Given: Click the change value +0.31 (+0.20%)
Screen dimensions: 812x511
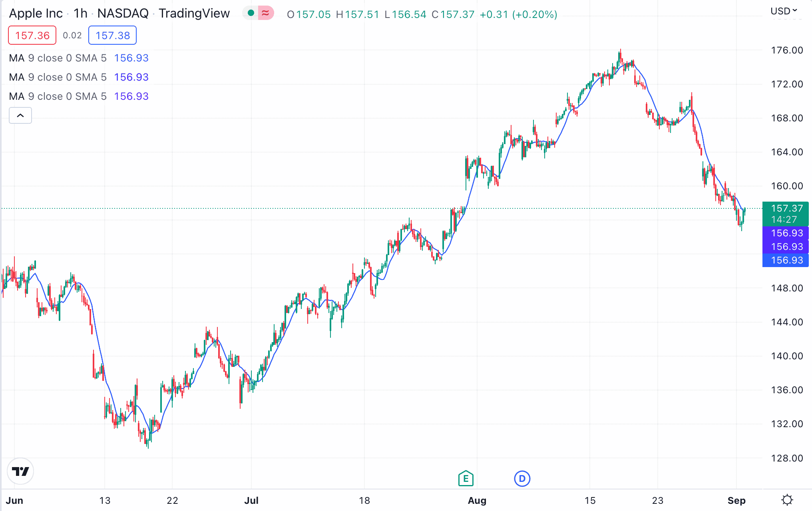Looking at the screenshot, I should 518,15.
